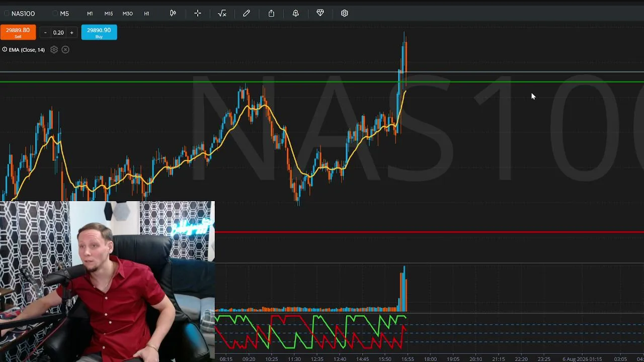
Task: Click the 16:55 time axis label
Action: [408, 359]
